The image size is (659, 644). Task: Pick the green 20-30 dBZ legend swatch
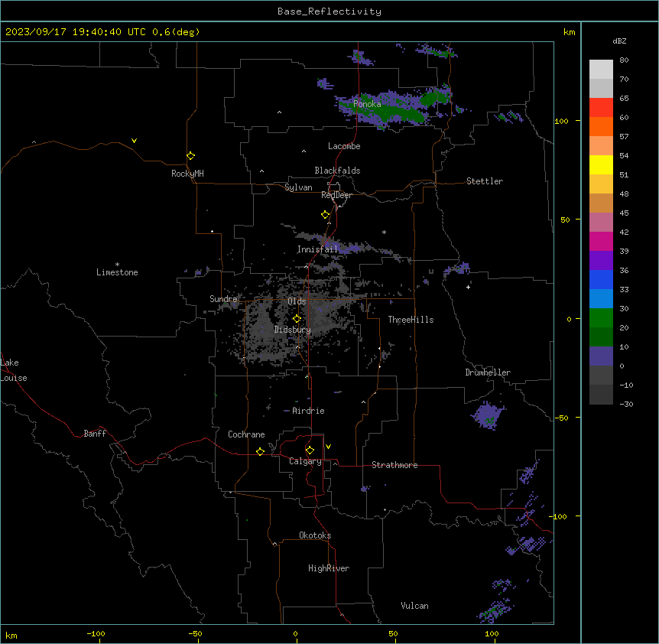coord(601,318)
